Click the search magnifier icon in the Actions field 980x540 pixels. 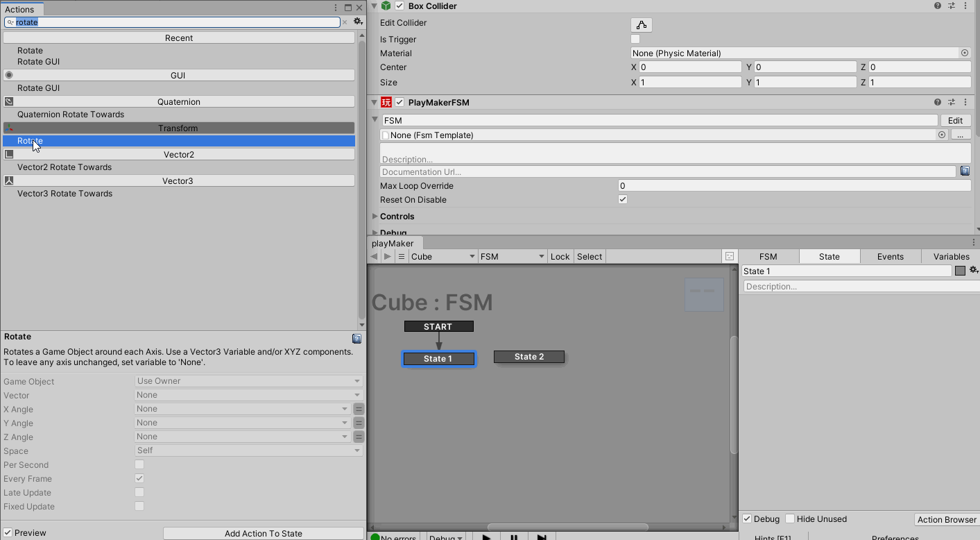(10, 22)
